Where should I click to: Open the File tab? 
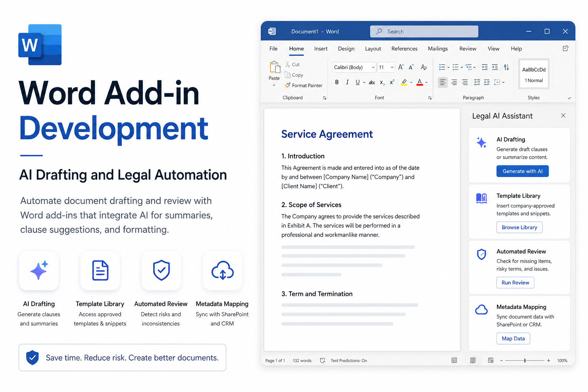273,49
